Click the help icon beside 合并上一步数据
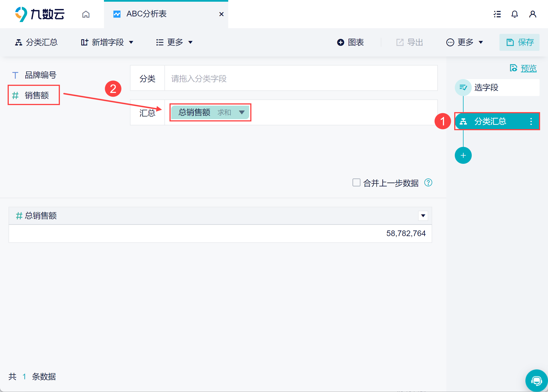 pyautogui.click(x=428, y=183)
